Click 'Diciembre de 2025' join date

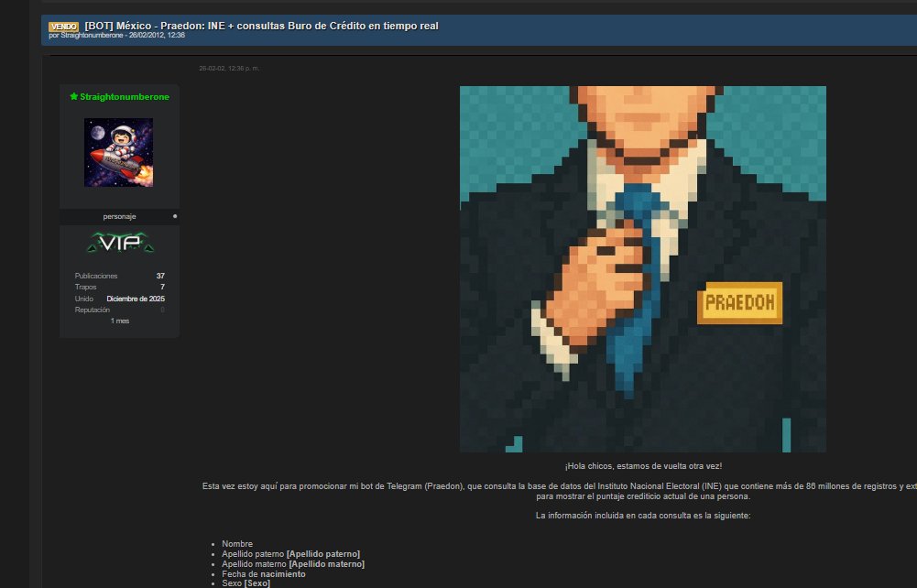pyautogui.click(x=136, y=299)
